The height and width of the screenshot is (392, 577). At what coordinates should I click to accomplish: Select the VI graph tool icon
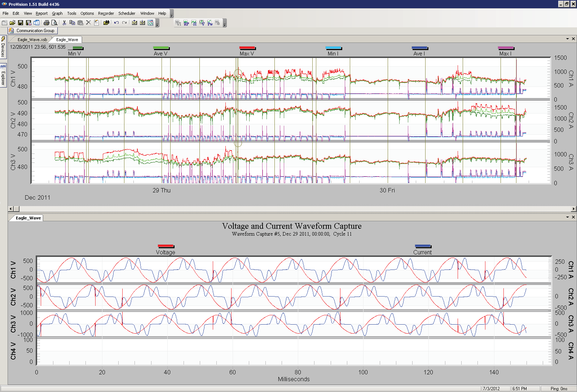(x=178, y=23)
